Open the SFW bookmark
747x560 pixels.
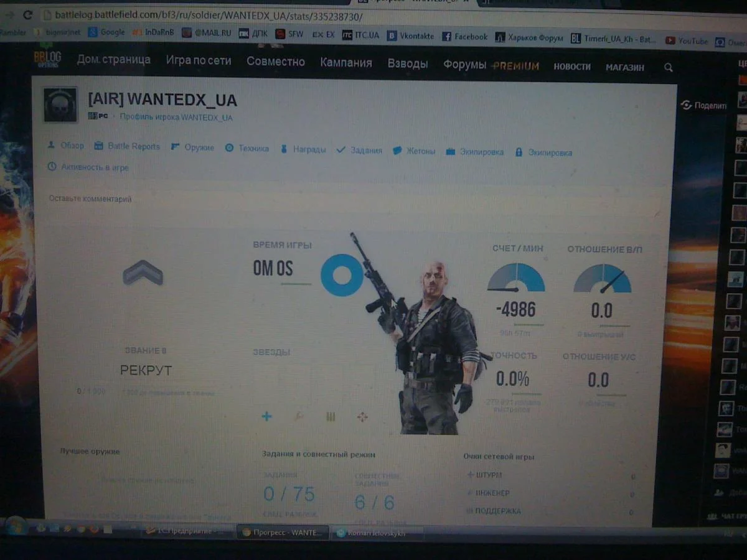[x=289, y=34]
